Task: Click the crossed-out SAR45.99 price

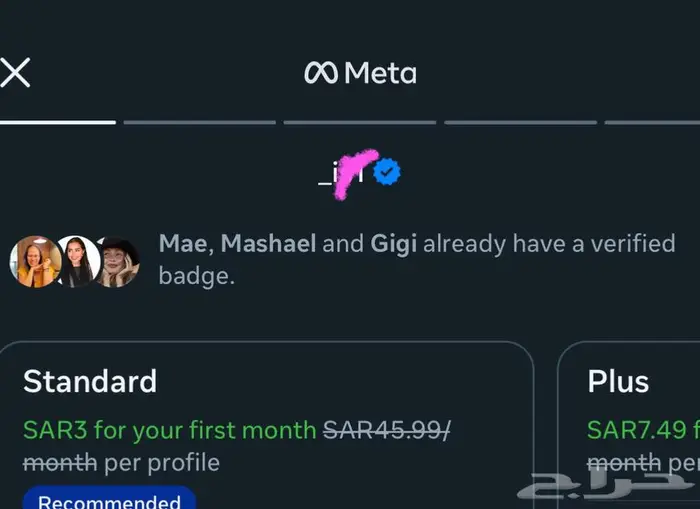Action: (385, 430)
